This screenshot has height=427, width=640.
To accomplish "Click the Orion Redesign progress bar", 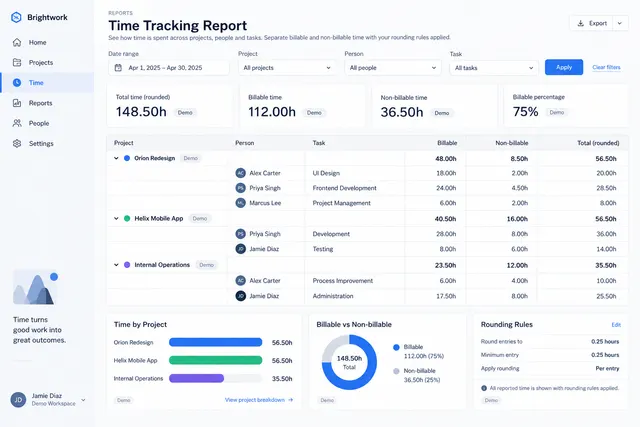I will (216, 342).
